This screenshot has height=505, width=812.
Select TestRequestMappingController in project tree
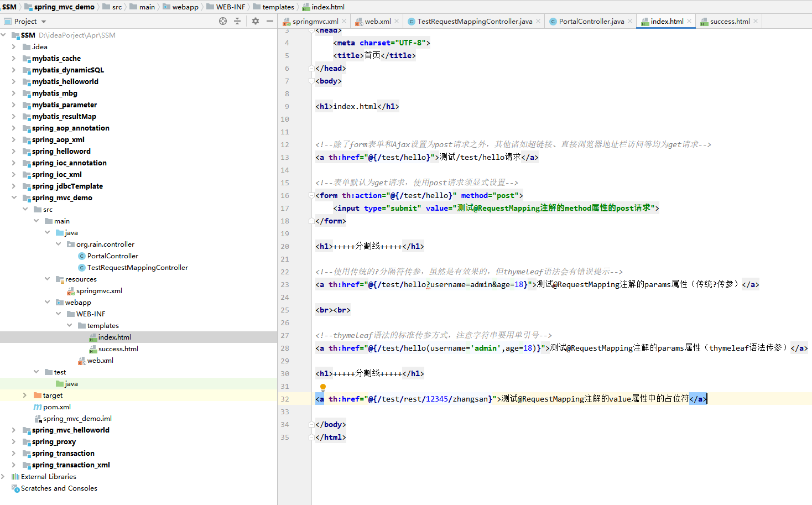pos(137,267)
